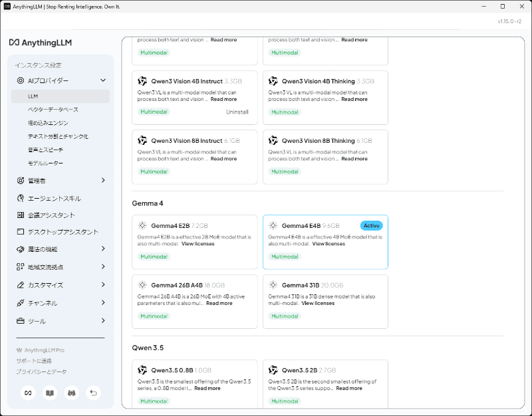Click the Active badge on Gemma4 E4B
The width and height of the screenshot is (532, 416).
(x=372, y=225)
